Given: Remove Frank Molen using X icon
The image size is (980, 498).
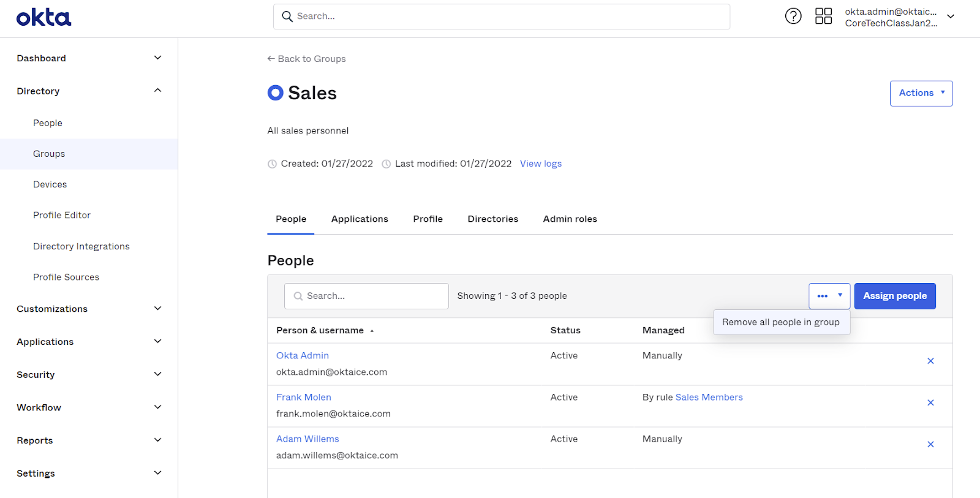Looking at the screenshot, I should coord(930,402).
